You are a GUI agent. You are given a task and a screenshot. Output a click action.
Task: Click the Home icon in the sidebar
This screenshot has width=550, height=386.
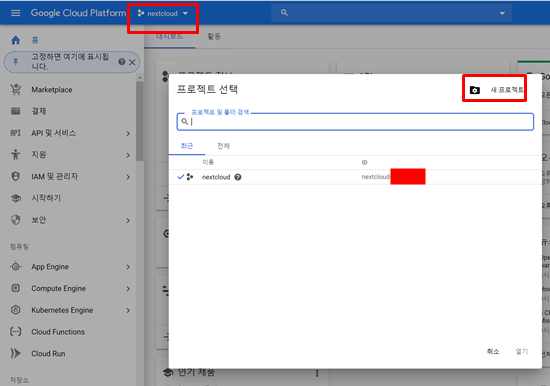click(15, 40)
